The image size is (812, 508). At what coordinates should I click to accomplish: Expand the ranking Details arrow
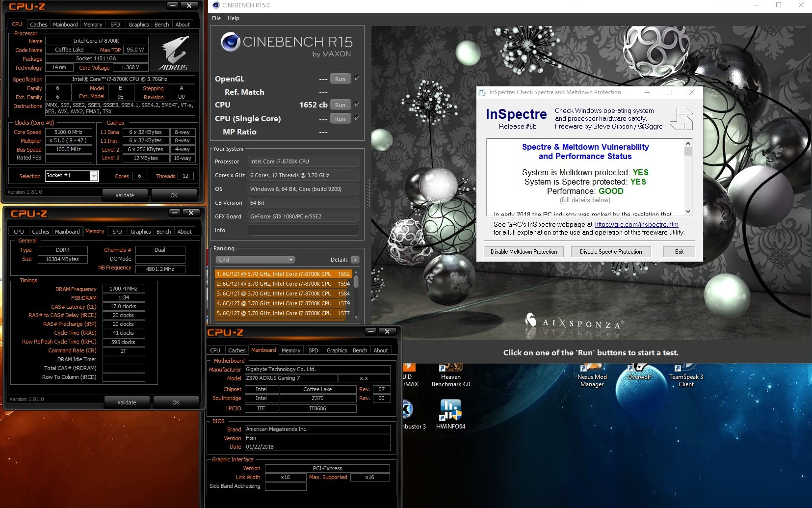[355, 260]
